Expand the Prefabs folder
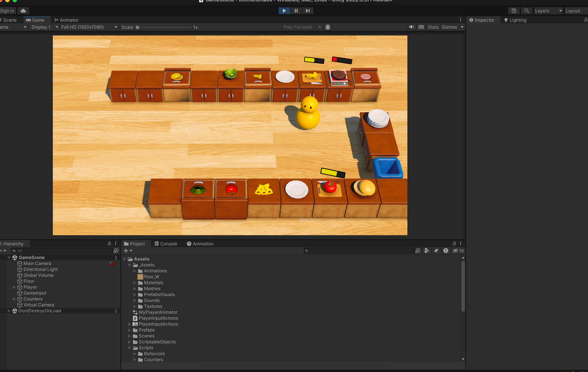The width and height of the screenshot is (588, 372). click(x=129, y=330)
